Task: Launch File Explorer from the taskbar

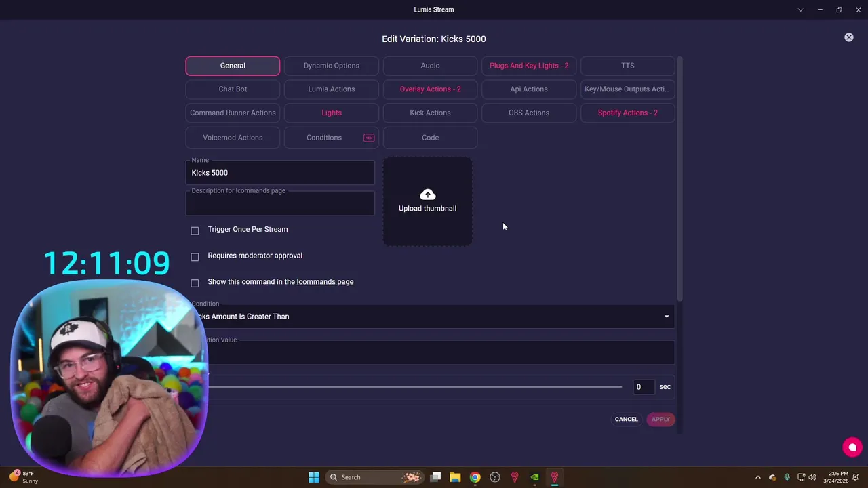Action: [x=455, y=477]
